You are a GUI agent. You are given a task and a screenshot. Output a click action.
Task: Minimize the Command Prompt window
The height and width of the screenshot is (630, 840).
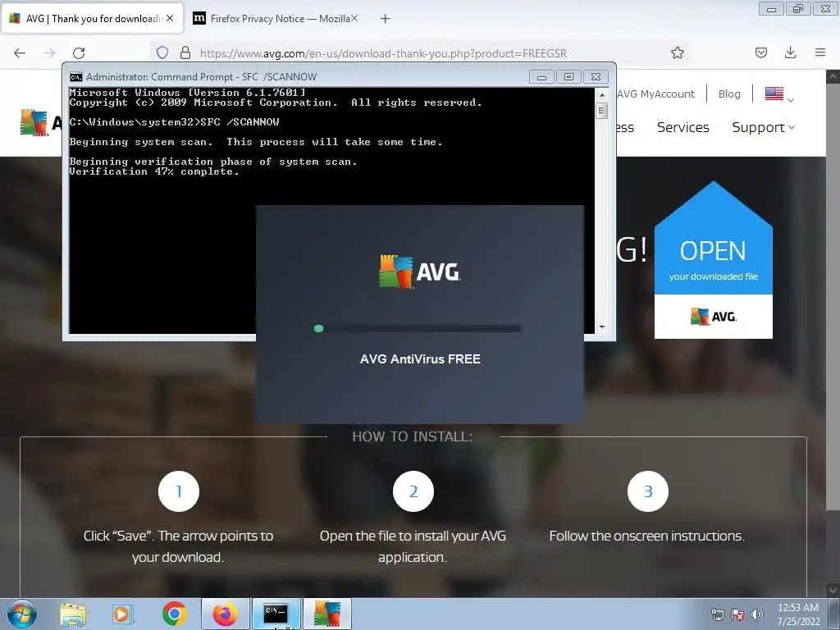pos(541,77)
